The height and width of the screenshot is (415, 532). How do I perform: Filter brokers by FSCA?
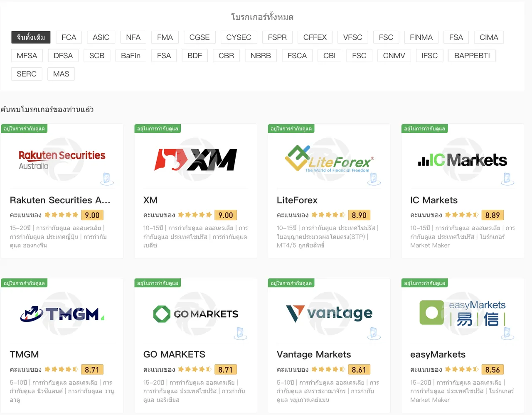(297, 56)
